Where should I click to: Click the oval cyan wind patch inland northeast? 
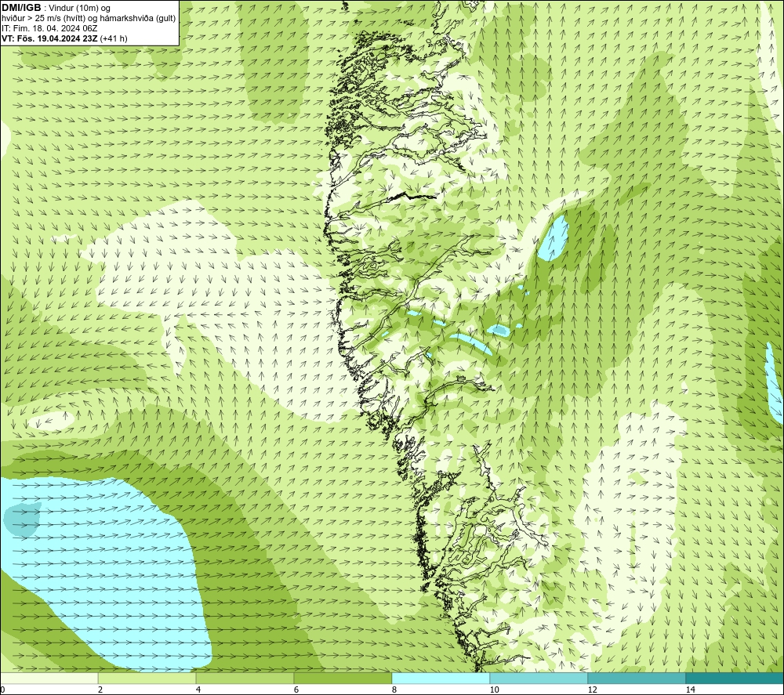pos(554,237)
